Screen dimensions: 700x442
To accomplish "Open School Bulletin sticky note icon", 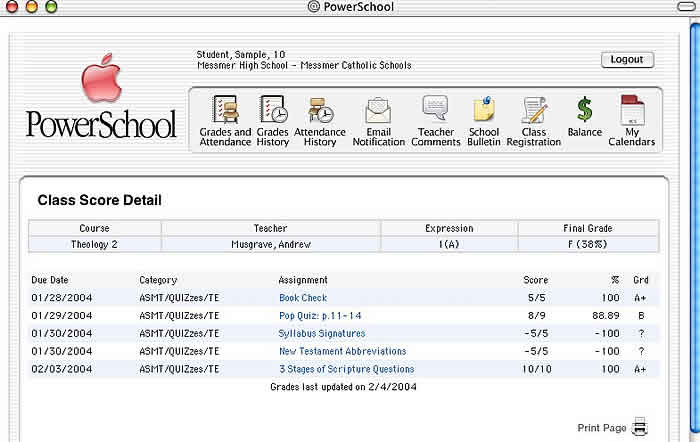I will (484, 108).
